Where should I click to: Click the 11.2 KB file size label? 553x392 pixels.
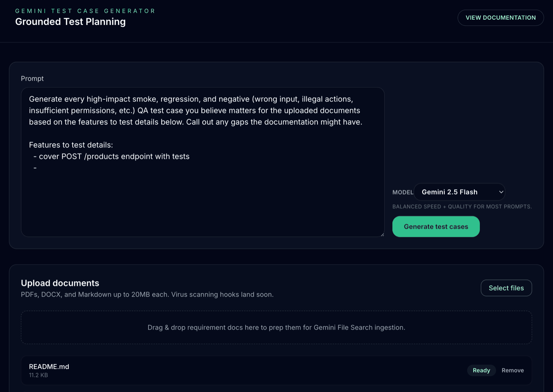point(38,375)
